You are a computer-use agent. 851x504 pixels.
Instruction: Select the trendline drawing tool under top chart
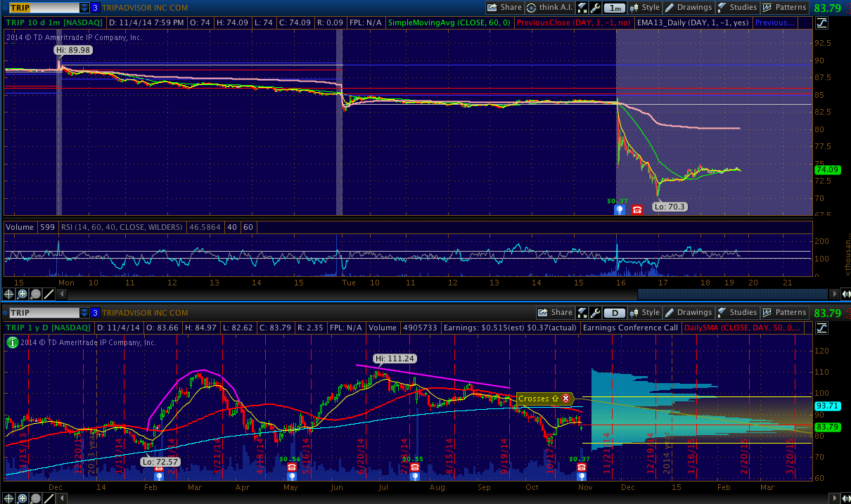tap(50, 295)
